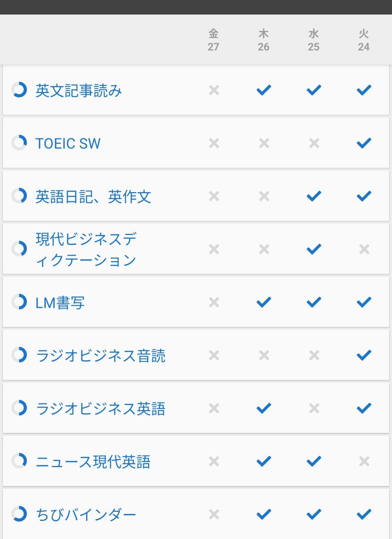Toggle Friday 27 mark for 英文記事読み
The image size is (392, 539).
click(x=214, y=90)
